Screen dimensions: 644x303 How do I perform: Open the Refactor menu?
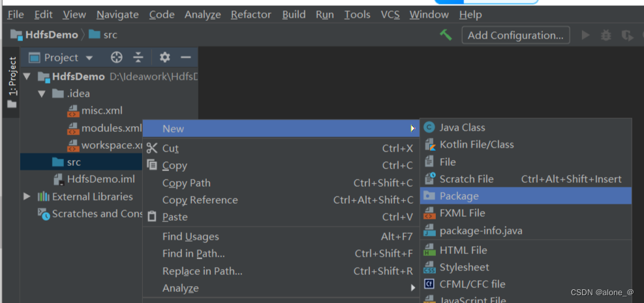pos(251,15)
